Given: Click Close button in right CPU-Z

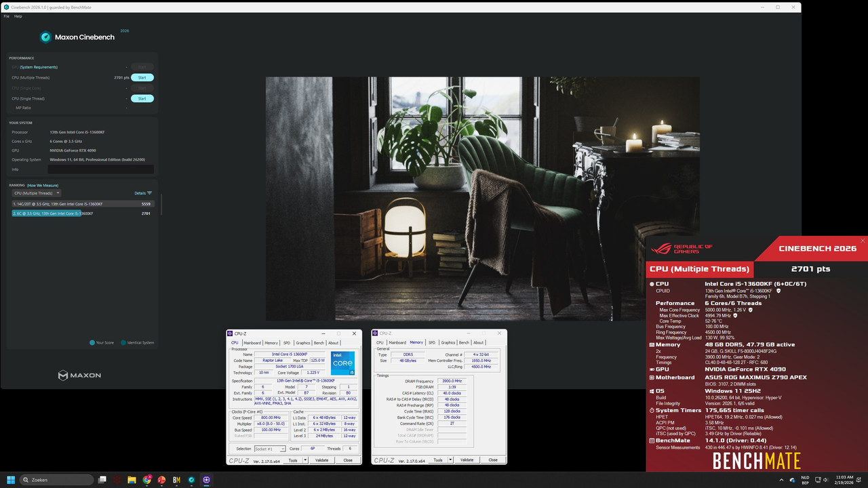Looking at the screenshot, I should pos(493,460).
